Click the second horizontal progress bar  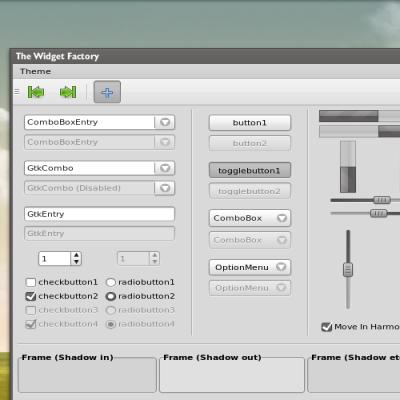360,131
